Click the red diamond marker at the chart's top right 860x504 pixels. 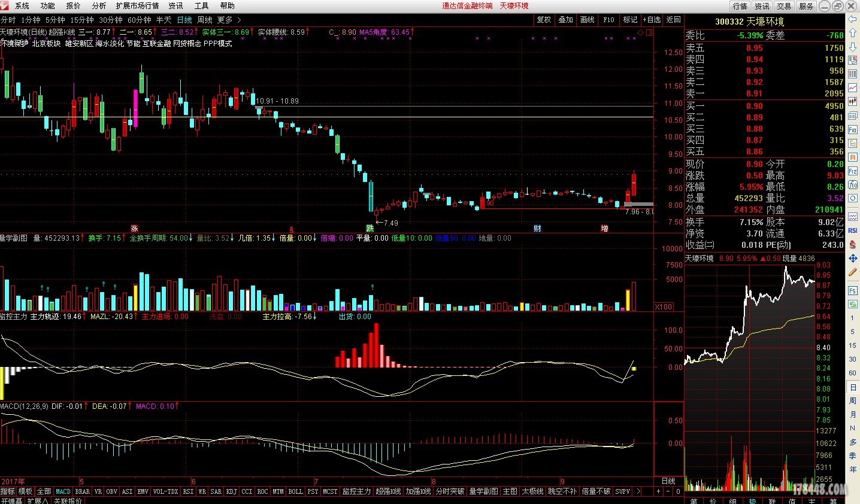pos(640,32)
